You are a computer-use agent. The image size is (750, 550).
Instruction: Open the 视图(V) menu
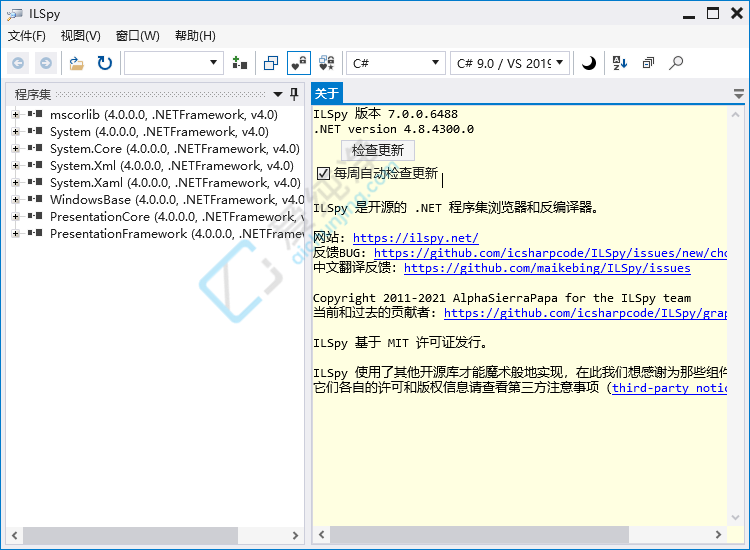tap(80, 36)
